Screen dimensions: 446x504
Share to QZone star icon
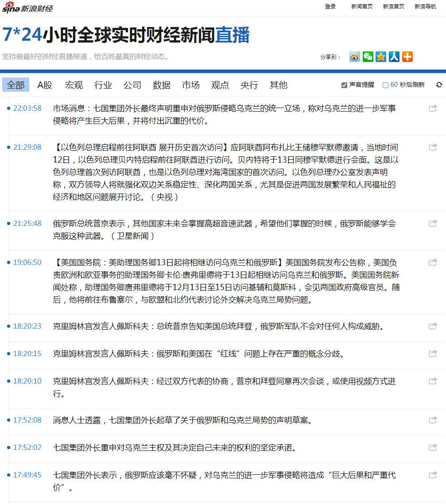click(381, 57)
